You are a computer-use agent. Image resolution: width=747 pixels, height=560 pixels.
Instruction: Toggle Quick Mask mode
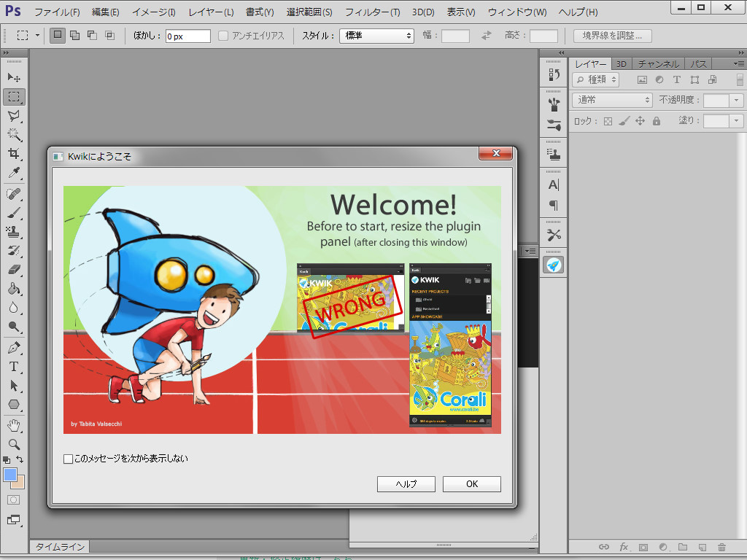point(13,500)
